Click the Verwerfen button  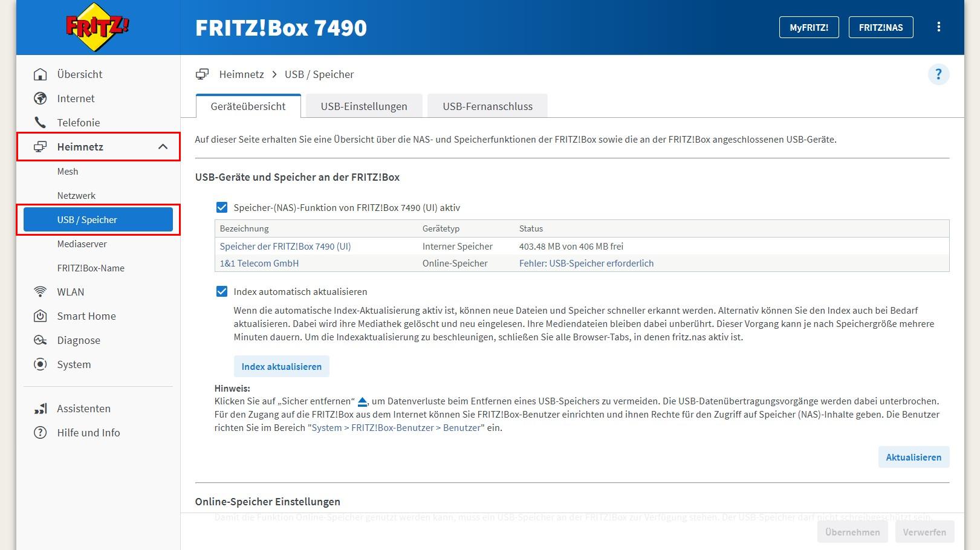(x=924, y=532)
